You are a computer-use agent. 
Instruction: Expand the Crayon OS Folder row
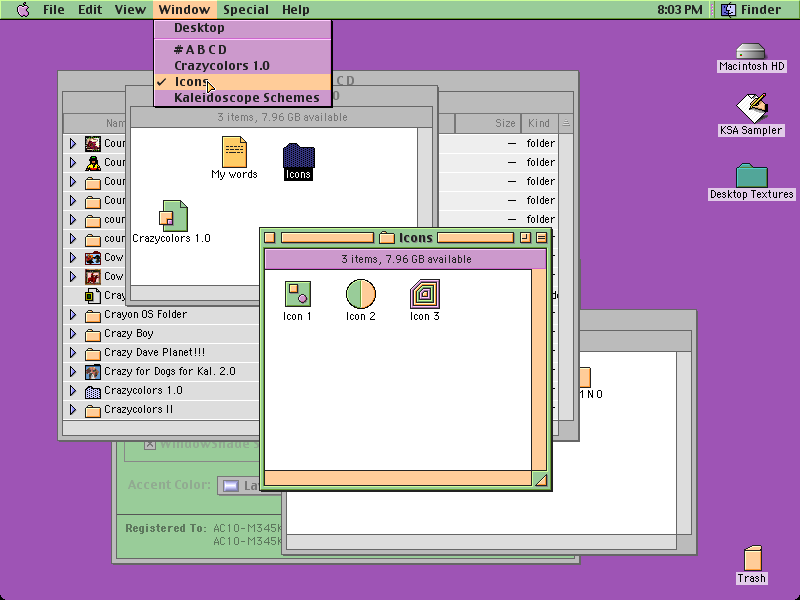click(73, 315)
